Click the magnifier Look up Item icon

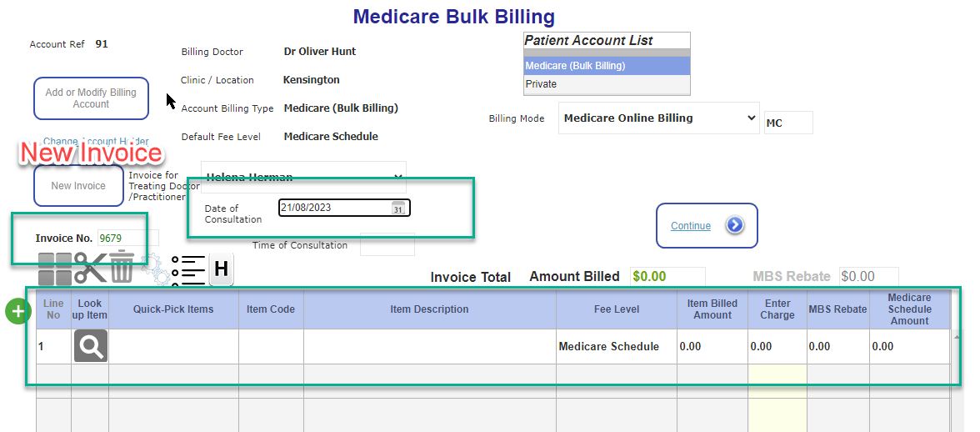pyautogui.click(x=91, y=346)
